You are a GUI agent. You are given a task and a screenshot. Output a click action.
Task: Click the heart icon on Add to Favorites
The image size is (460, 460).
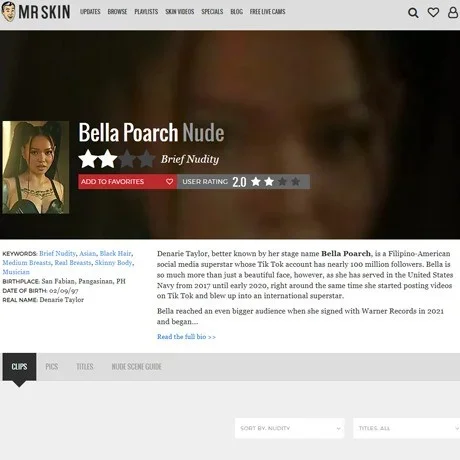pyautogui.click(x=169, y=182)
